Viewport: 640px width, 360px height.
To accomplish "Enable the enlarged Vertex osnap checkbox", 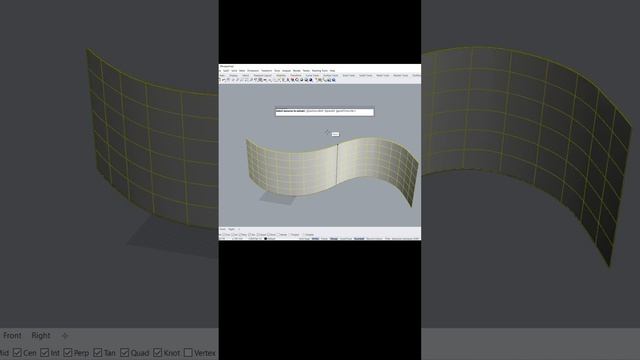I will coord(188,353).
